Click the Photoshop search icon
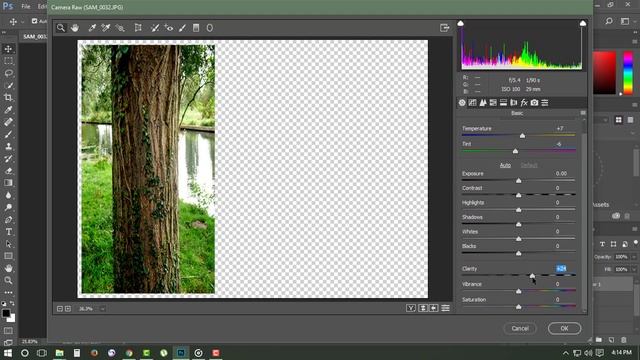Viewport: 640px width, 360px height. 609,21
